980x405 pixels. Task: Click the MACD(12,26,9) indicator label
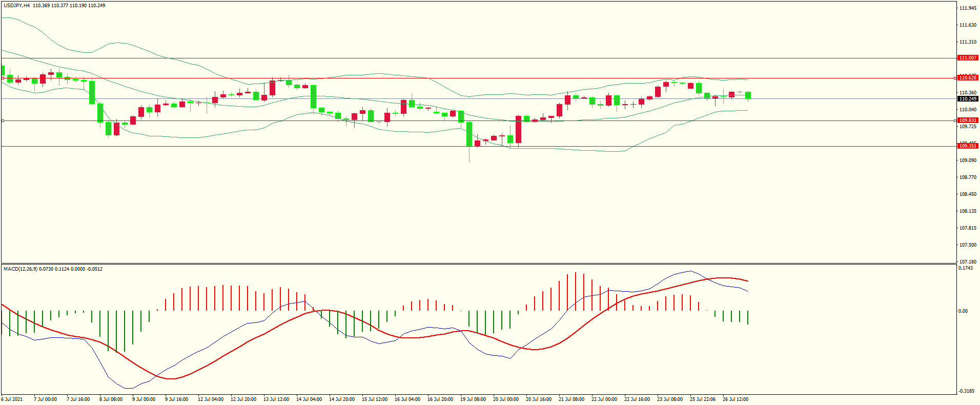coord(20,269)
